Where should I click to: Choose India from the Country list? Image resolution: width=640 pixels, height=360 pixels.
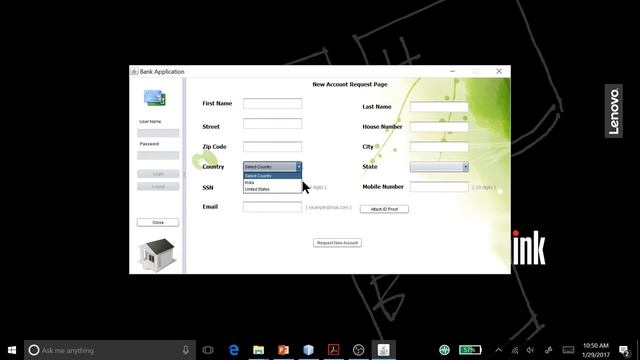click(272, 182)
